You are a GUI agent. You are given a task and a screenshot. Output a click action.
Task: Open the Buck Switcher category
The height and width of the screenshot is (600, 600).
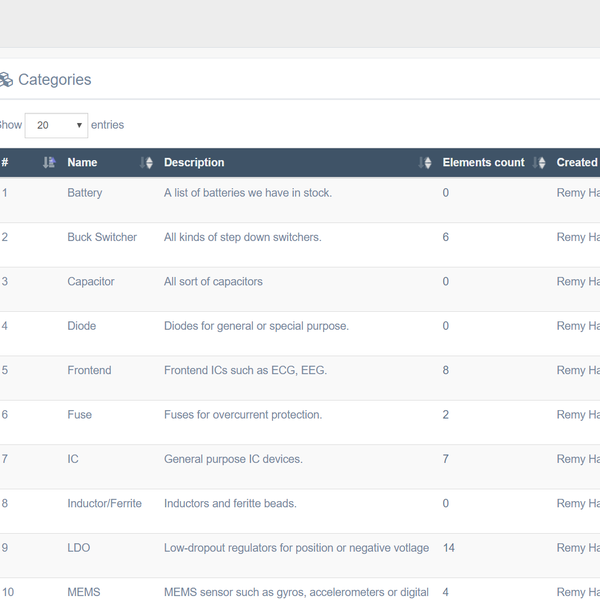pos(102,237)
